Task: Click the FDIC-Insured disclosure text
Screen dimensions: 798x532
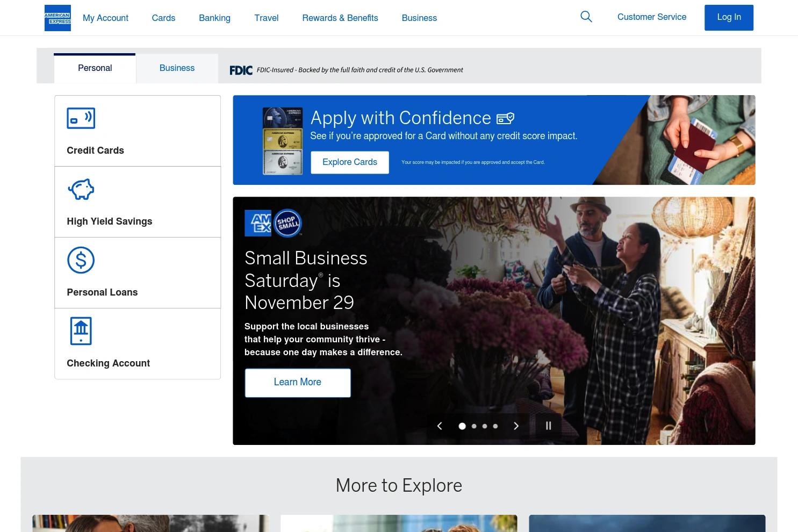Action: point(360,70)
